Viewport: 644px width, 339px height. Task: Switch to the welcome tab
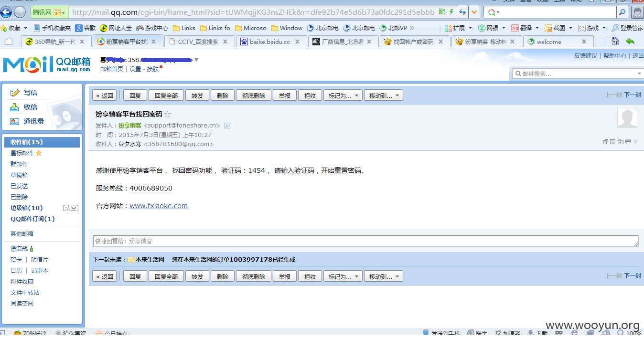558,42
